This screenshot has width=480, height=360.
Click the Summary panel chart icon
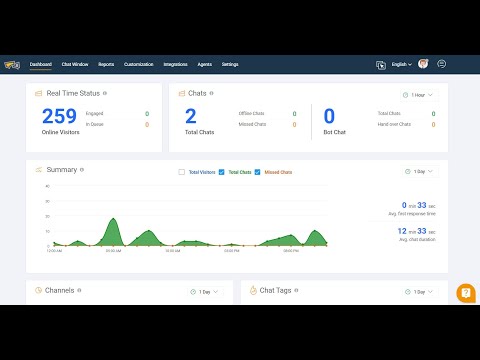click(39, 170)
